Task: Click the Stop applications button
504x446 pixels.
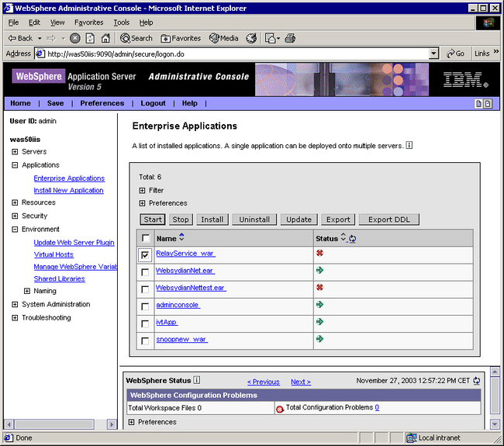Action: [x=181, y=220]
